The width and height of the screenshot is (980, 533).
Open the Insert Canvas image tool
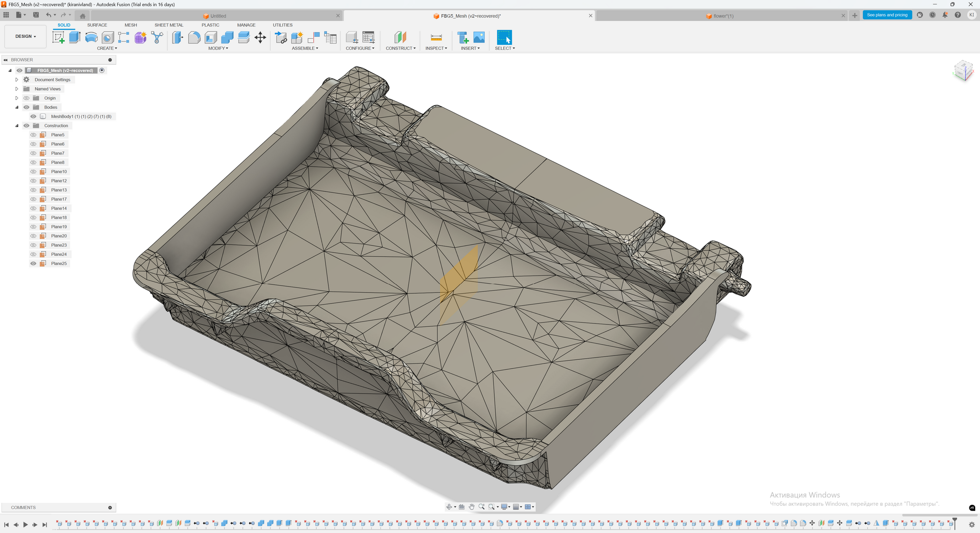[x=479, y=37]
